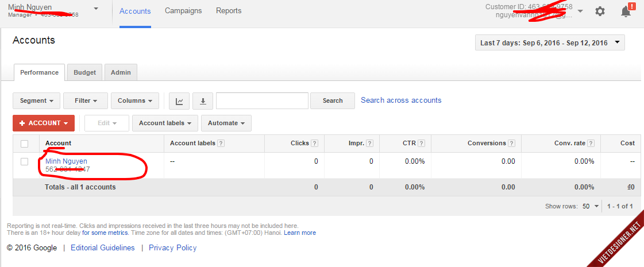This screenshot has width=644, height=267.
Task: Tick the checkbox for Minh Nguyen row
Action: click(25, 161)
